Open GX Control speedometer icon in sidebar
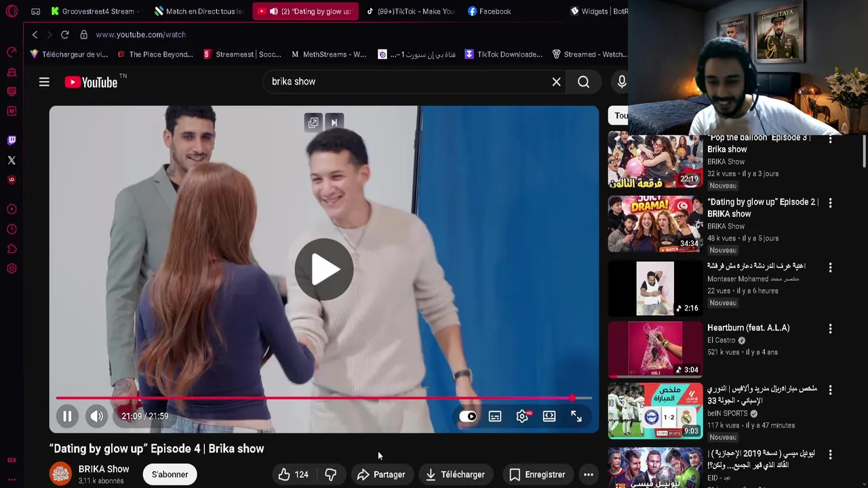868x488 pixels. pos(12,52)
